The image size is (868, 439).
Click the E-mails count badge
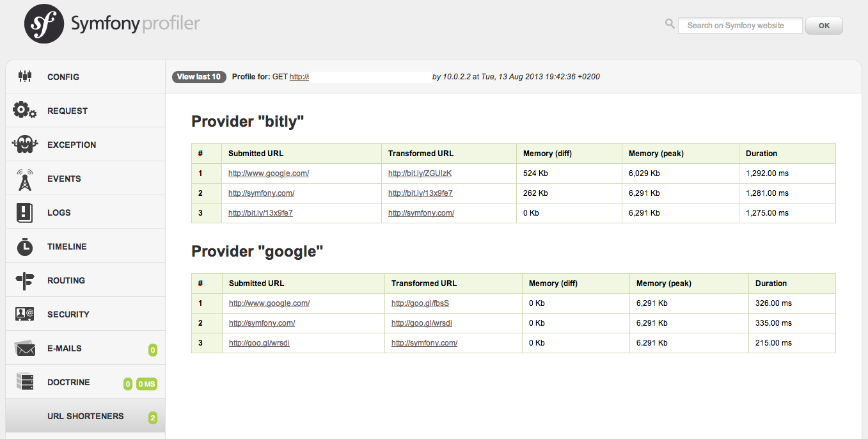pyautogui.click(x=153, y=350)
